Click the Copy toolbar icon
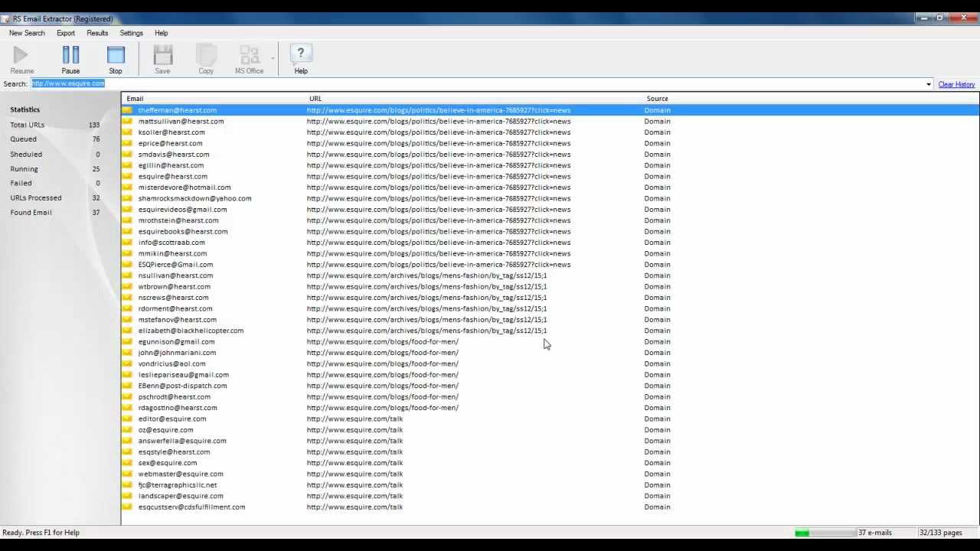 coord(206,60)
